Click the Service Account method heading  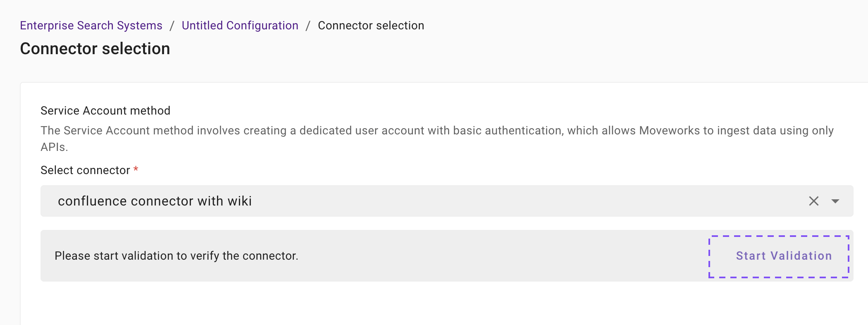click(x=105, y=111)
